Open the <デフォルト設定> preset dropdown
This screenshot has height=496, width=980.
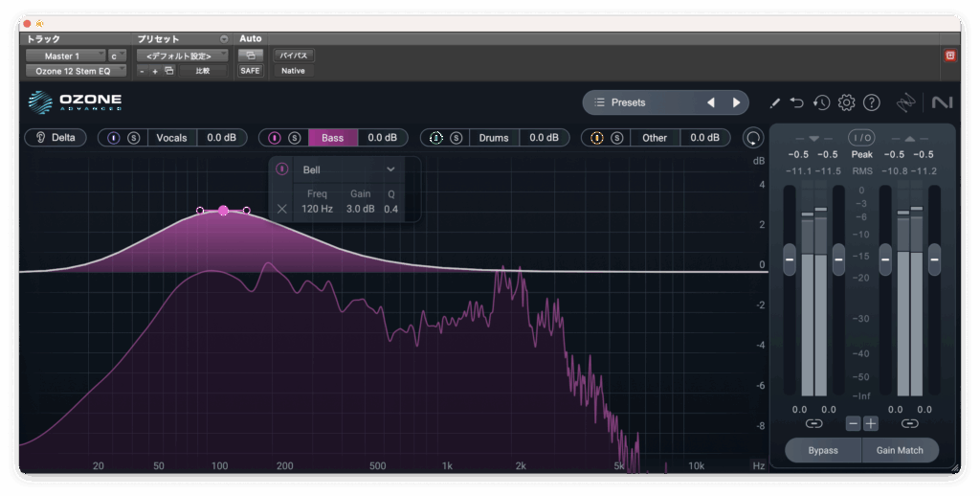pyautogui.click(x=181, y=56)
